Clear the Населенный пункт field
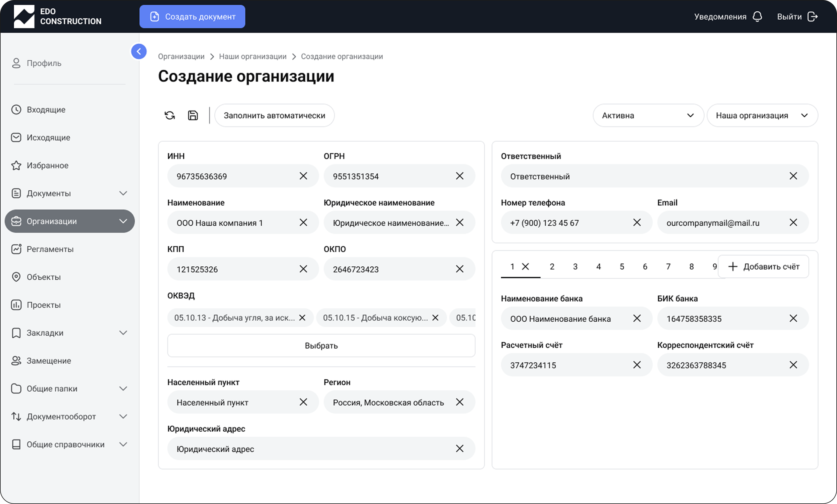The height and width of the screenshot is (504, 837). pyautogui.click(x=303, y=402)
